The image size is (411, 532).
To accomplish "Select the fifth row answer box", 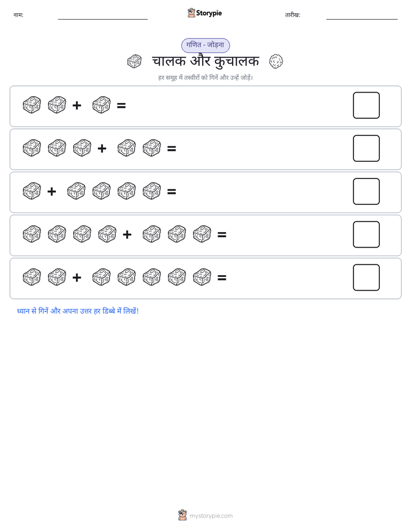I will pyautogui.click(x=366, y=278).
